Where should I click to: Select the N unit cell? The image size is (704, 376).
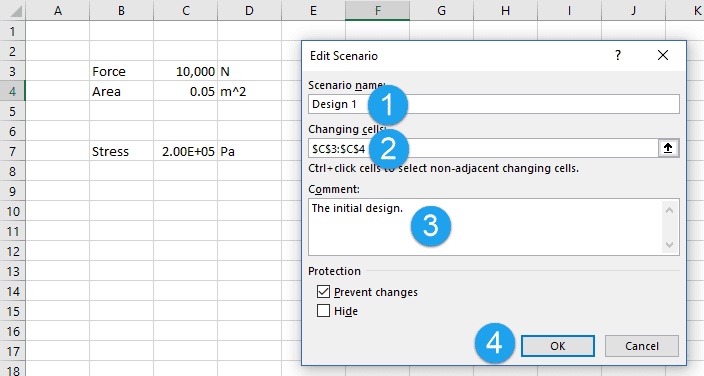(x=249, y=71)
